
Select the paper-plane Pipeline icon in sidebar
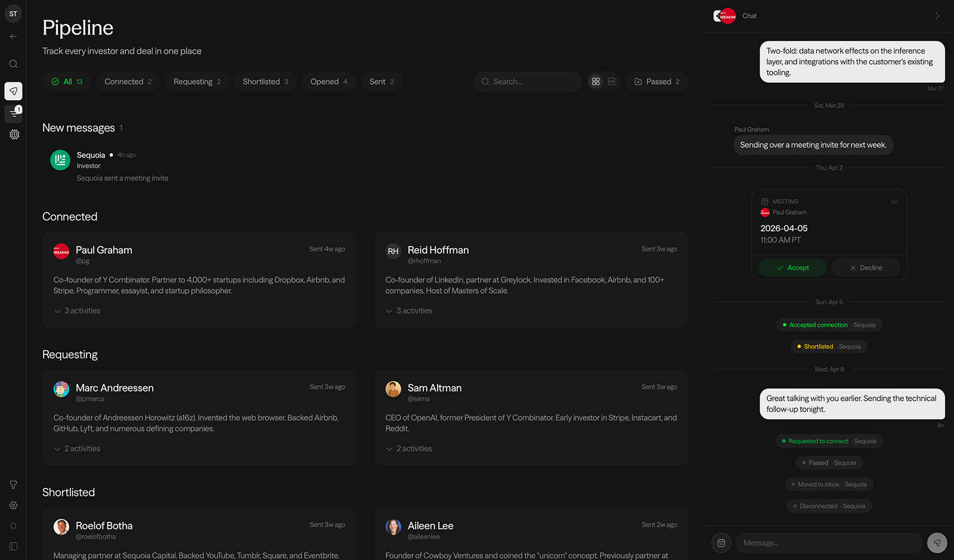point(13,91)
